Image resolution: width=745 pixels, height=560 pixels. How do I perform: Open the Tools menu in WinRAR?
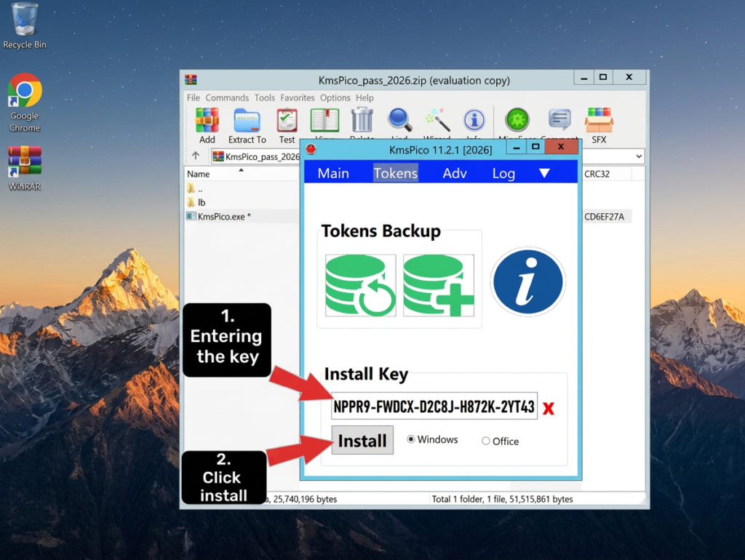[x=265, y=97]
